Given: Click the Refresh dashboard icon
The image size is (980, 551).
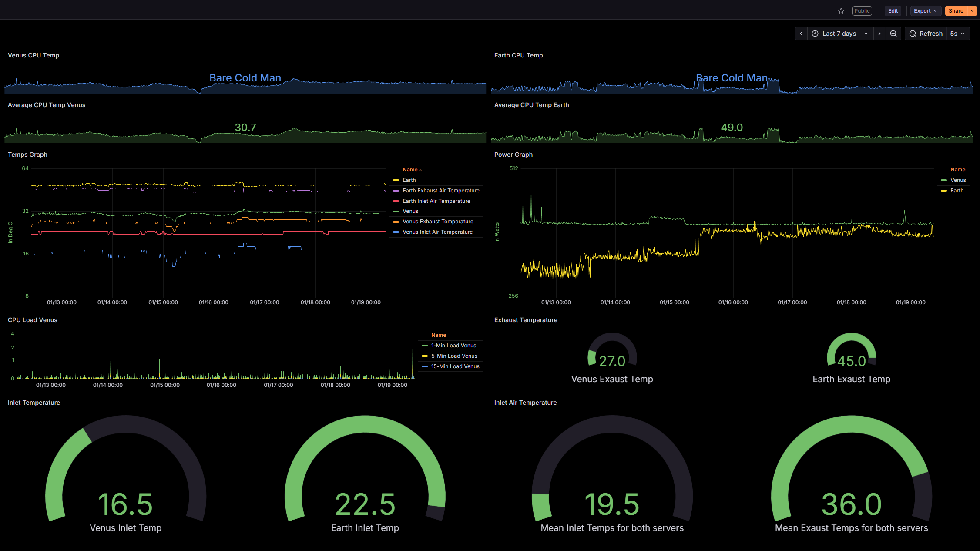Looking at the screenshot, I should (913, 34).
